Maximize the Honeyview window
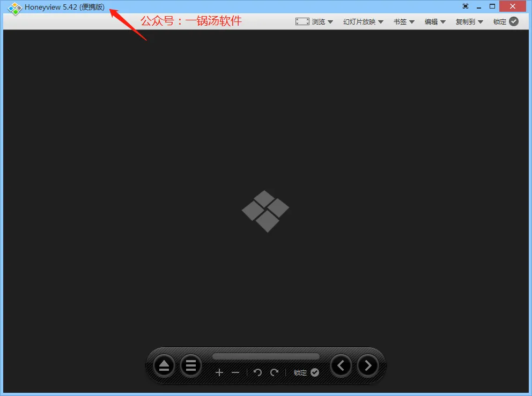This screenshot has height=396, width=532. (492, 6)
